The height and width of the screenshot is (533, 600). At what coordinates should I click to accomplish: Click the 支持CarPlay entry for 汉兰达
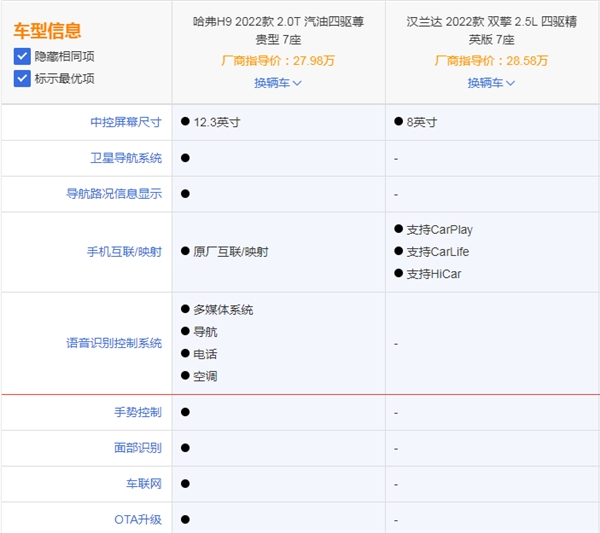point(439,230)
